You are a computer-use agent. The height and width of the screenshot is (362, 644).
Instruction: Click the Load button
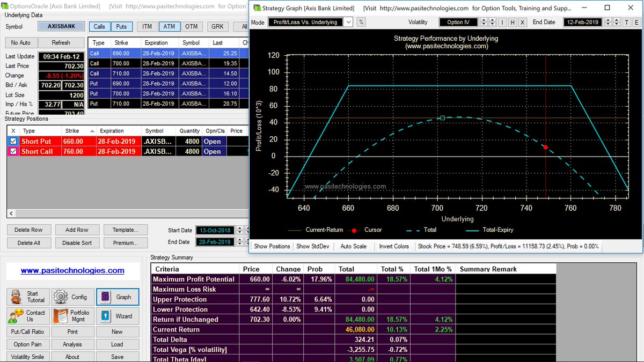click(118, 344)
